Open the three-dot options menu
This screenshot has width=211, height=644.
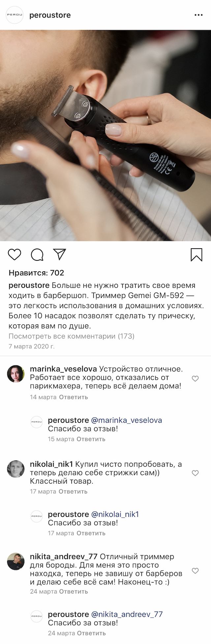tap(198, 15)
